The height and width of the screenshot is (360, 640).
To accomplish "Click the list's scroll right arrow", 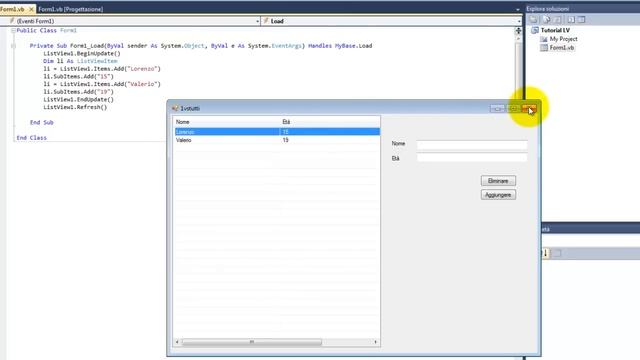I will [x=376, y=342].
